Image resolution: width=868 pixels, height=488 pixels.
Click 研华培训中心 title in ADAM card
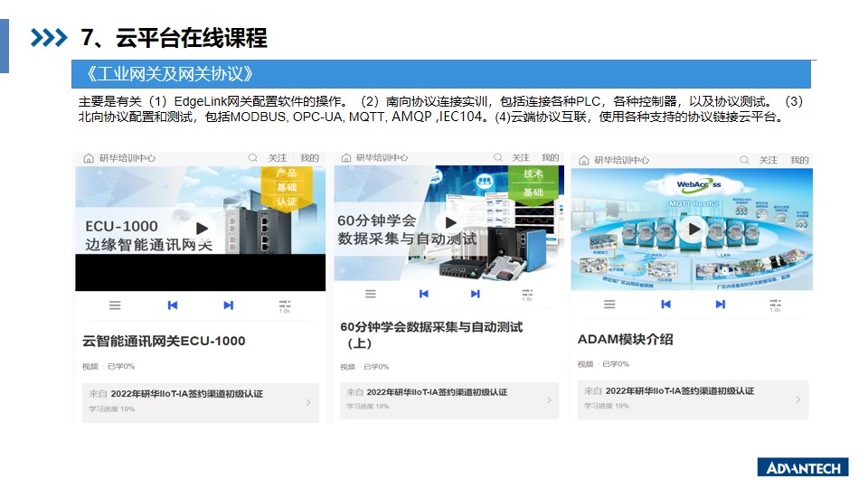tap(622, 161)
